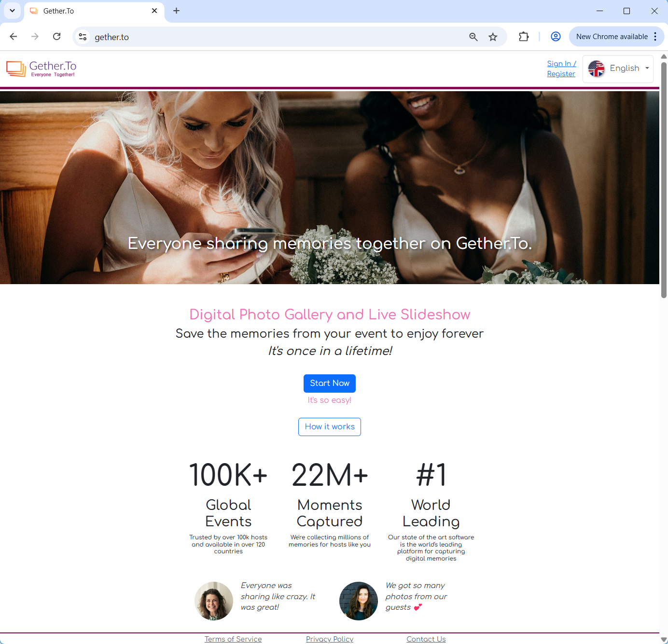668x644 pixels.
Task: Open the site information icon in address bar
Action: click(x=83, y=37)
